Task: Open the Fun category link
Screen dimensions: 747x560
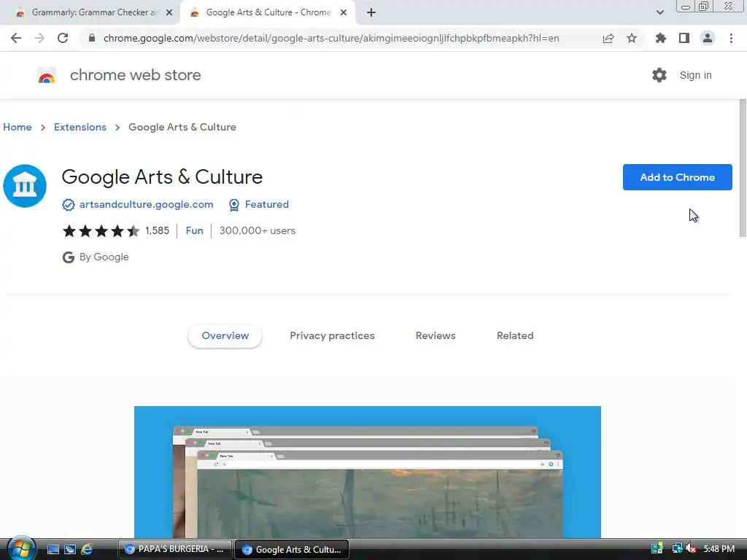Action: pos(194,230)
